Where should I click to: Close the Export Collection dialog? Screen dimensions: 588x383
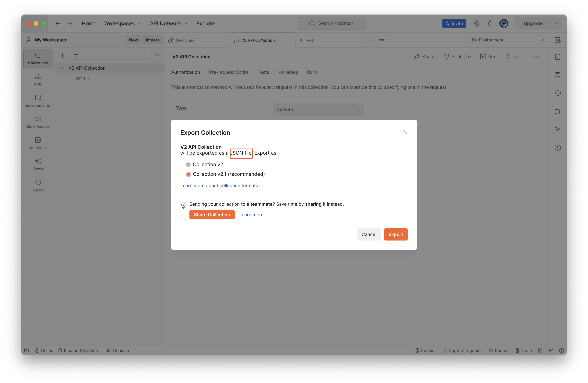[x=404, y=132]
